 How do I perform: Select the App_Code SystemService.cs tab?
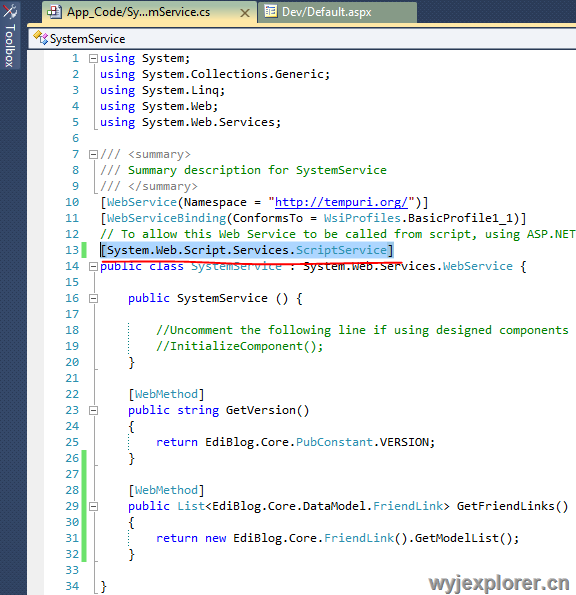click(150, 12)
